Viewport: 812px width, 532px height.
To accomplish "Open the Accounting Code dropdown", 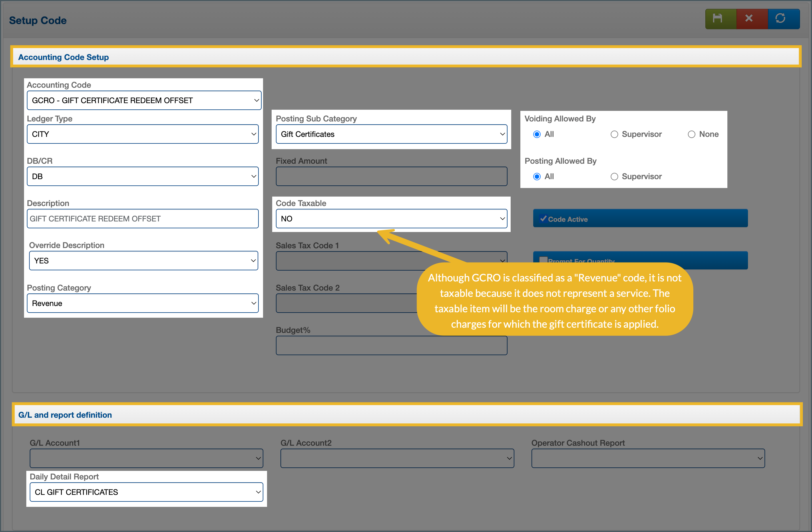I will click(144, 100).
